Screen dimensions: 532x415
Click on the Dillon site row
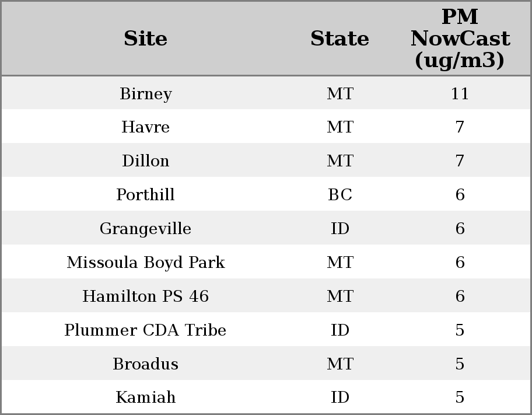(145, 161)
